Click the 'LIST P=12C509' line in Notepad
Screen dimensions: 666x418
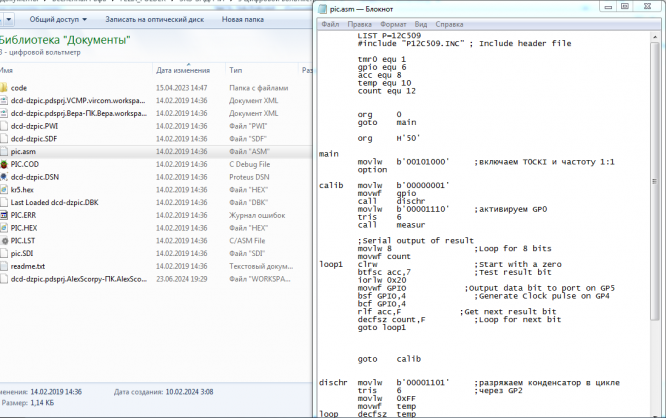point(389,36)
